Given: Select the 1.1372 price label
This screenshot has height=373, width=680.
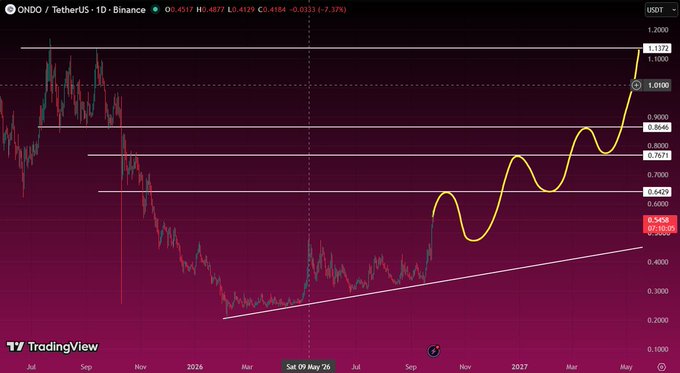Looking at the screenshot, I should pos(657,48).
